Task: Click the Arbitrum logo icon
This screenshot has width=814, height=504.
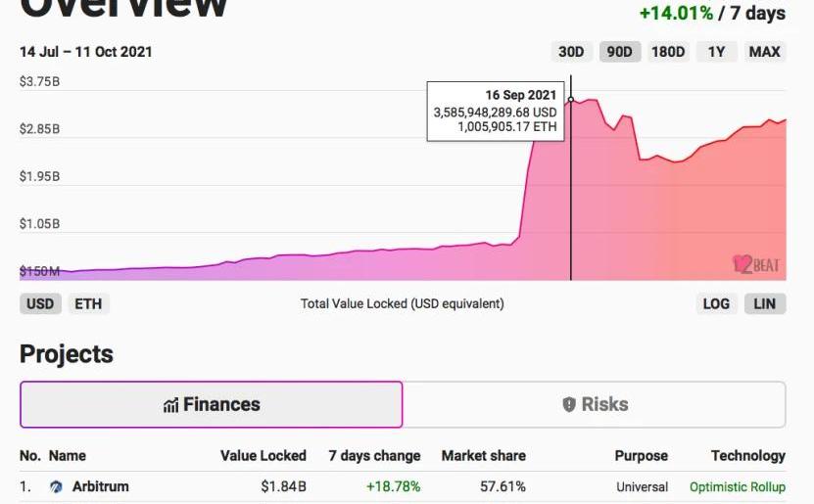Action: (57, 486)
